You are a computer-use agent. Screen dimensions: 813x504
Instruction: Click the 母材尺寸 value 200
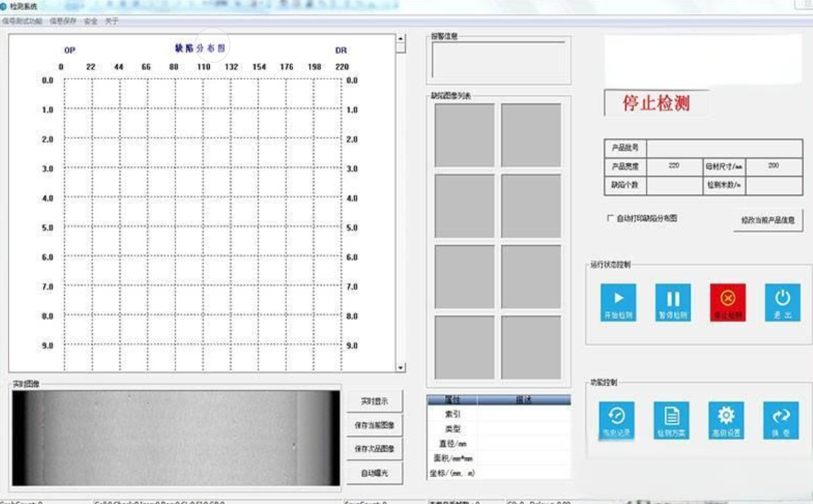[x=773, y=166]
